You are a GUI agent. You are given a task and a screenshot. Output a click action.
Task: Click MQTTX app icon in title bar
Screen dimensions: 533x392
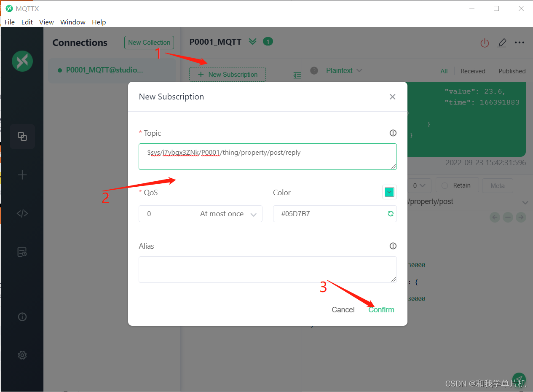pyautogui.click(x=9, y=8)
